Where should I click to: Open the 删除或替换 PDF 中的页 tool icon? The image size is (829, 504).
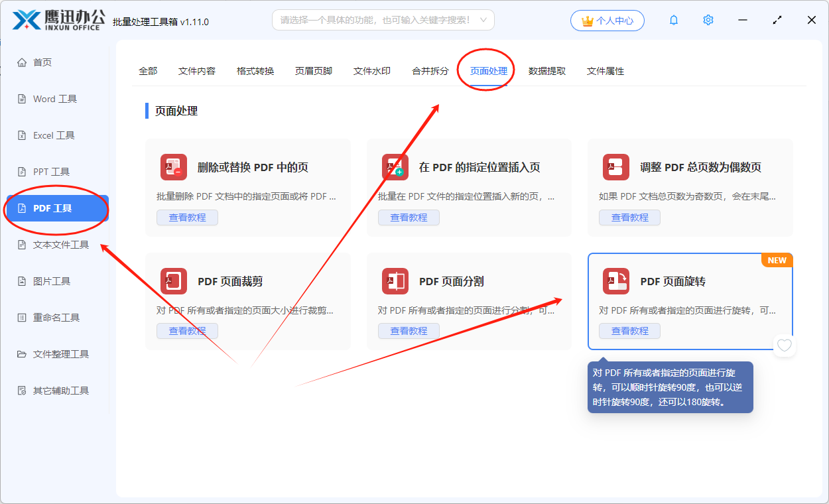[173, 168]
